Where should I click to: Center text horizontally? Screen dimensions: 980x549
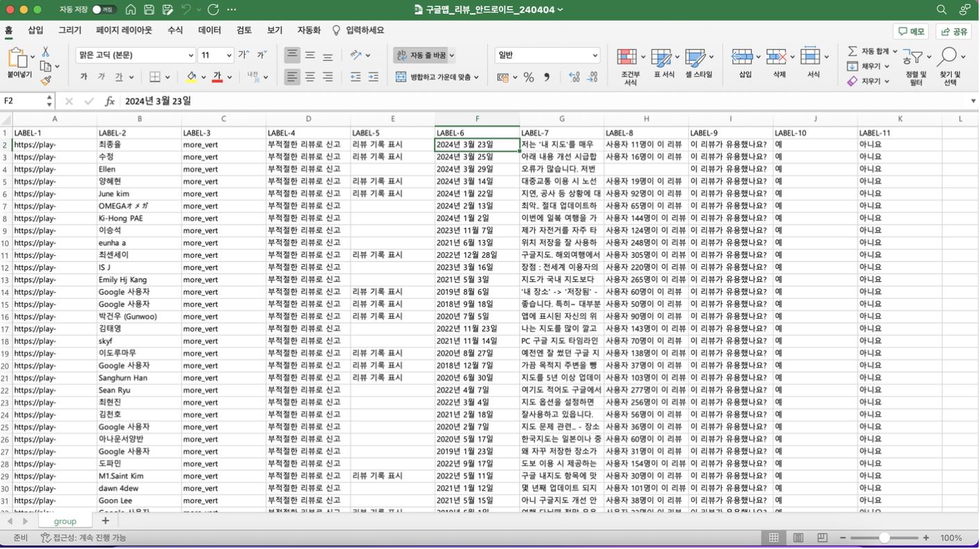(310, 77)
